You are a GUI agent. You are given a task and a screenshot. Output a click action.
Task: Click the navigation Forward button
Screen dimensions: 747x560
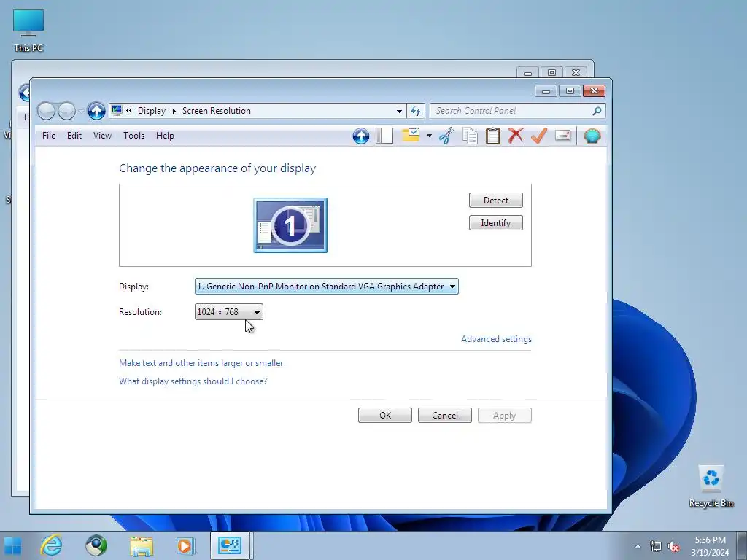coord(66,111)
